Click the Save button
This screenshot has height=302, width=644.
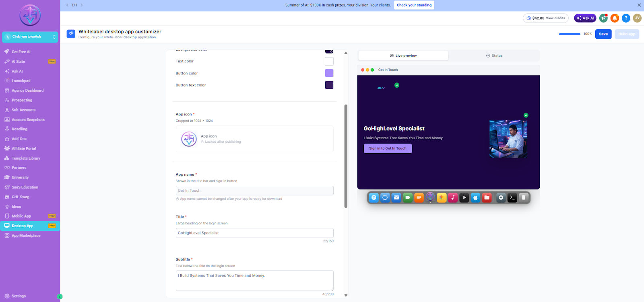(603, 34)
